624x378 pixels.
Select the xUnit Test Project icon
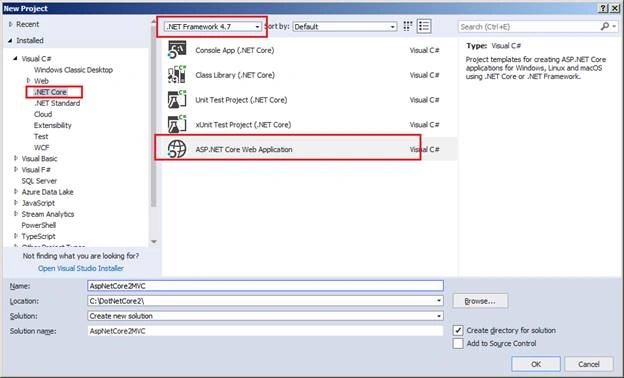point(177,124)
